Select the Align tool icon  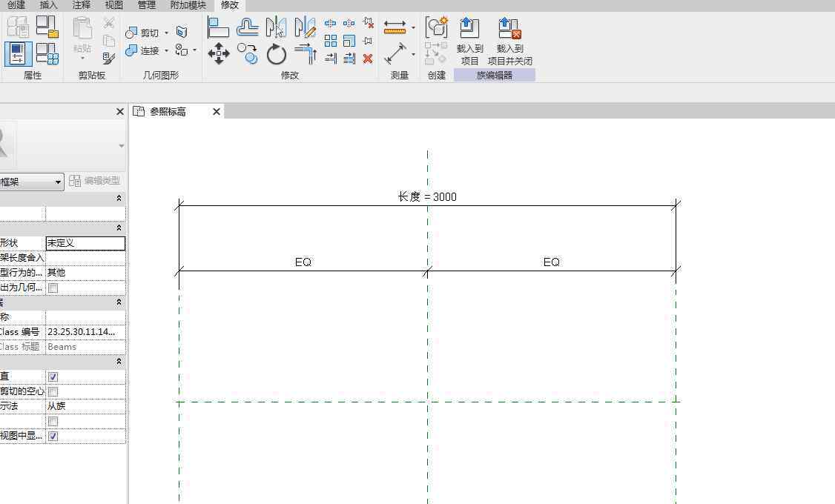click(x=218, y=27)
